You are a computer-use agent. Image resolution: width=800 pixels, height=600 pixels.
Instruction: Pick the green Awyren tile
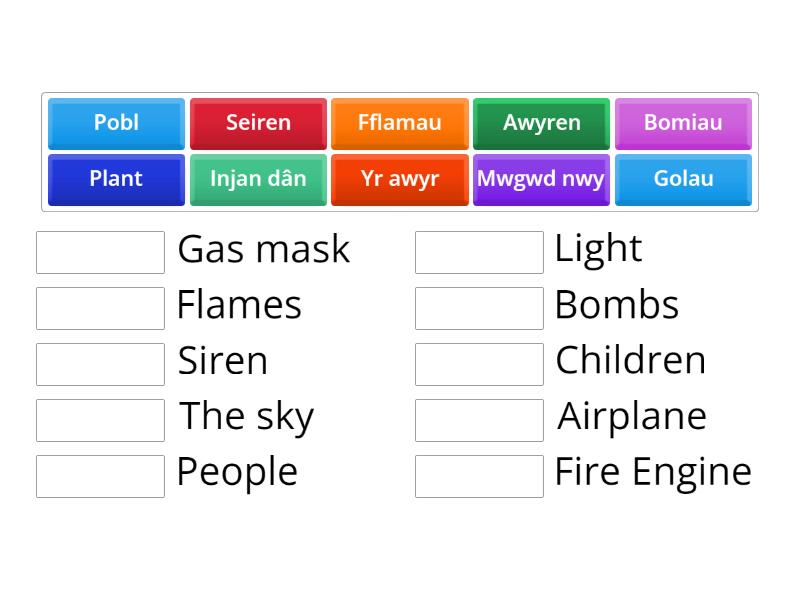click(541, 123)
